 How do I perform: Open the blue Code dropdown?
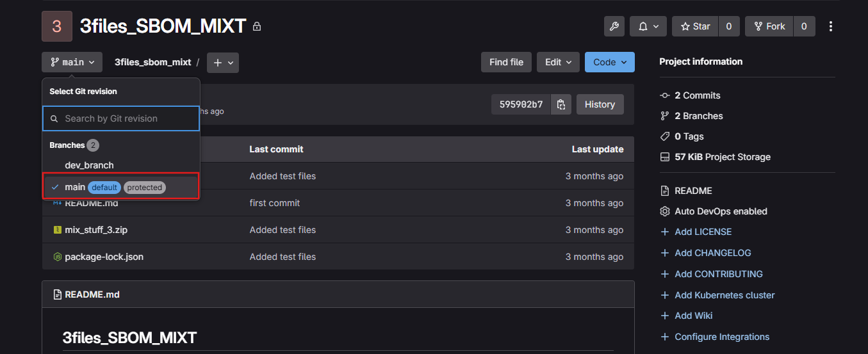[x=610, y=62]
